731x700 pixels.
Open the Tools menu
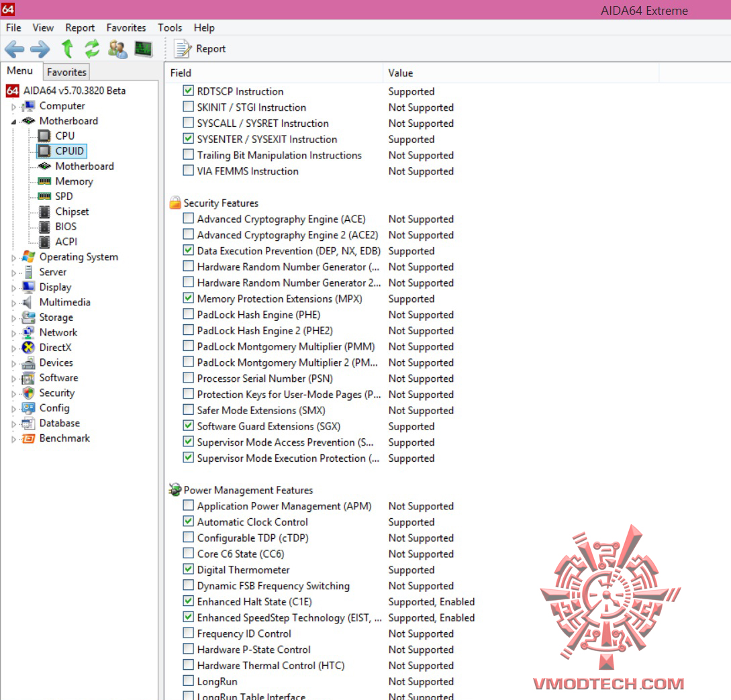170,28
